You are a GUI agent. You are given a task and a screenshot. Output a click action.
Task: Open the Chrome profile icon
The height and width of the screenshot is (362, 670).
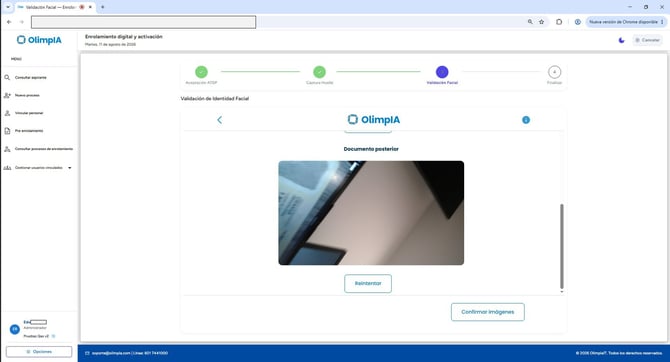pos(577,22)
